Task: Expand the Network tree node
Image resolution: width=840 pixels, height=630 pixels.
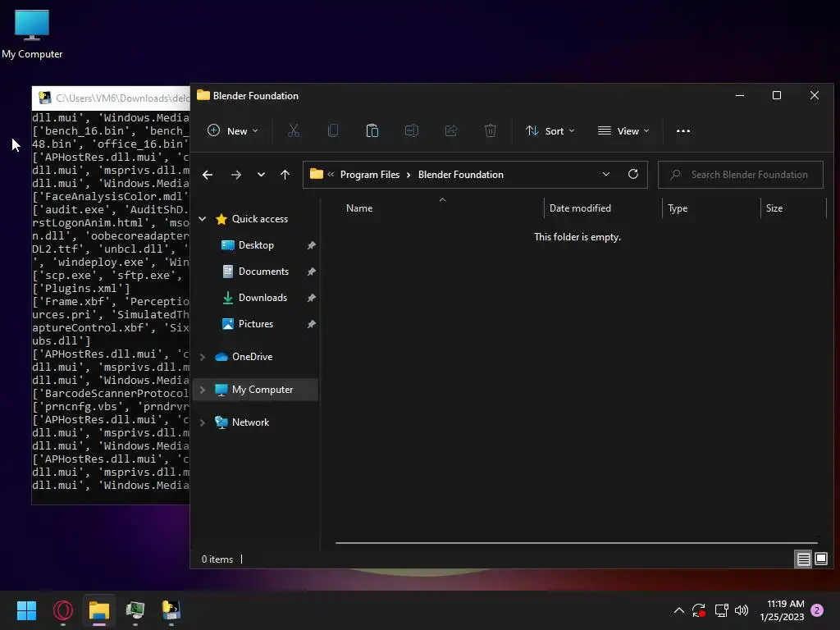Action: click(x=203, y=422)
